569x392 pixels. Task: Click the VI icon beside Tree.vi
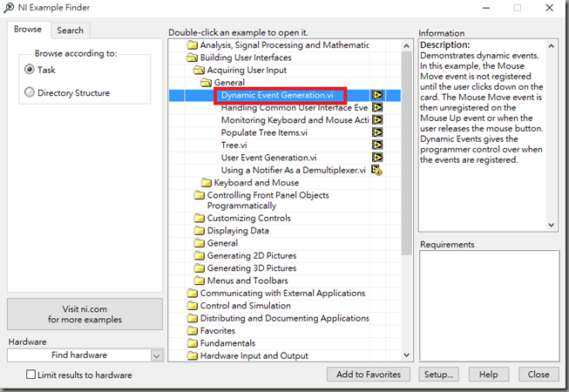(377, 145)
